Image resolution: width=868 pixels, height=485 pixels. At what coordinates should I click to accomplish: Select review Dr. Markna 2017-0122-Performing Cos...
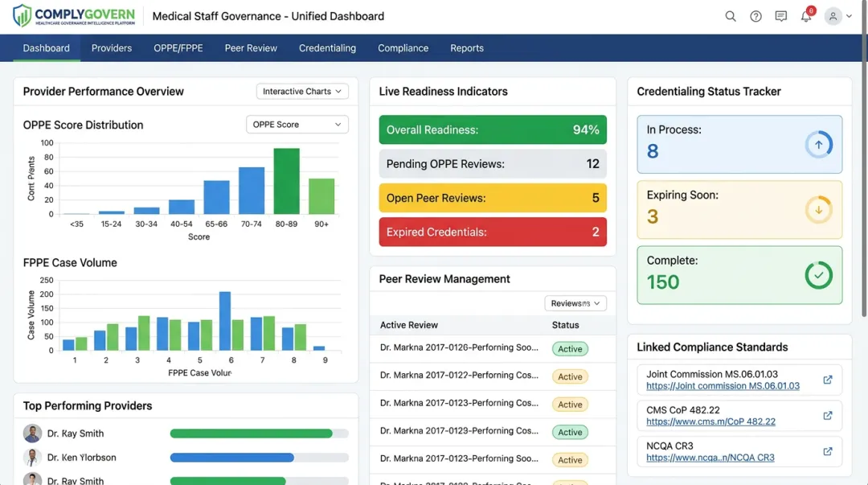459,376
